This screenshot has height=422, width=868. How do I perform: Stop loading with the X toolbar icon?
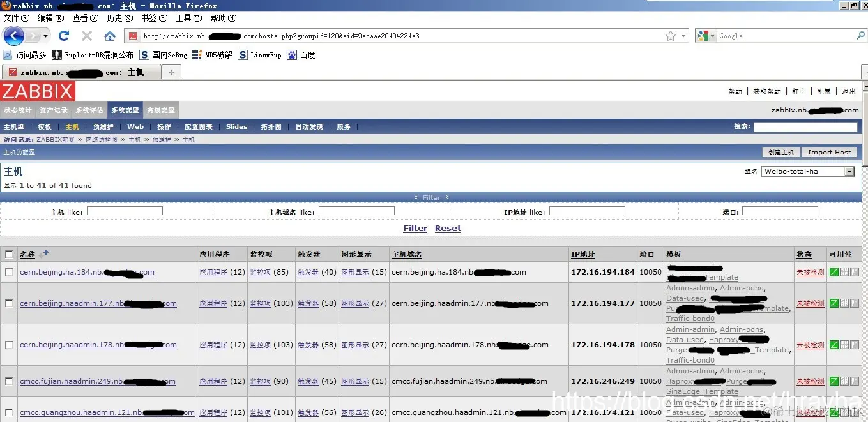pos(87,36)
